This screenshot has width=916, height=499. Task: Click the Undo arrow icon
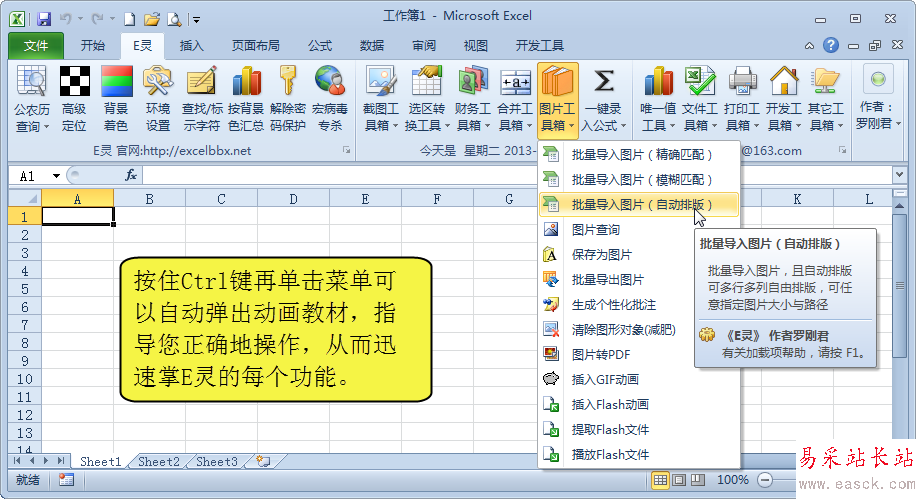click(65, 19)
